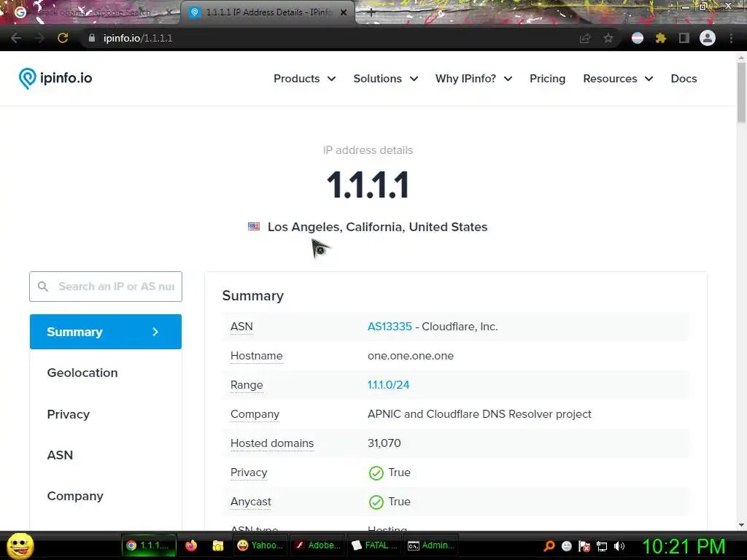Click the Anycast label
Viewport: 747px width, 560px height.
pos(251,502)
